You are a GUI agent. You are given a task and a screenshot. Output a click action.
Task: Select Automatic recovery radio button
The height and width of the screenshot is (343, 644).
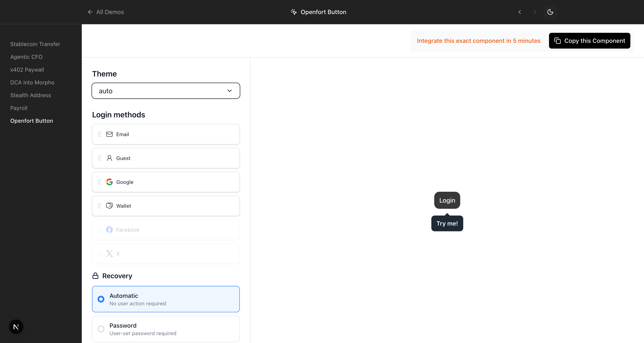click(x=101, y=299)
